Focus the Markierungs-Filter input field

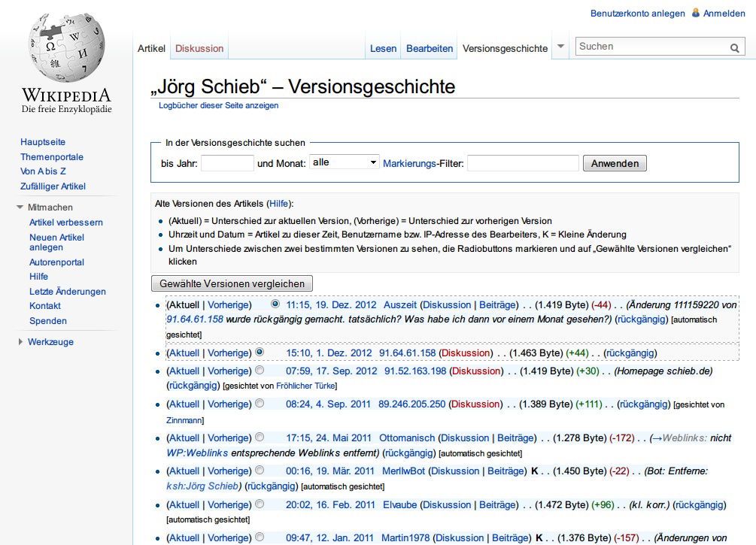tap(523, 163)
